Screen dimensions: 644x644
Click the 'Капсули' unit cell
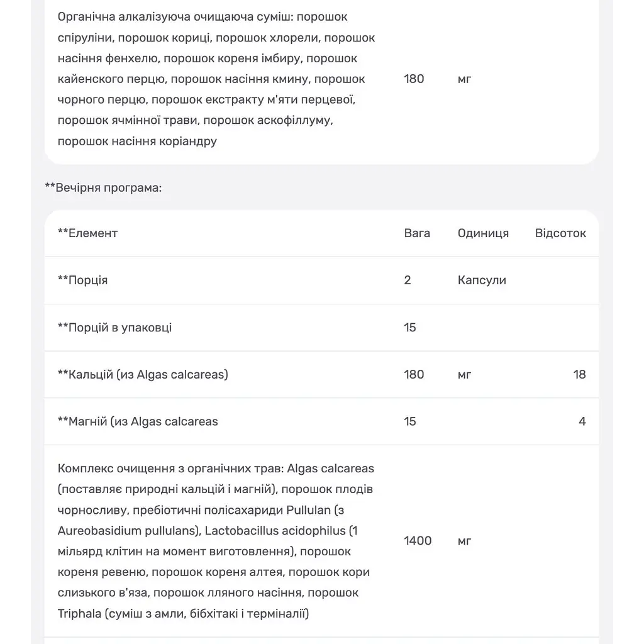tap(482, 280)
